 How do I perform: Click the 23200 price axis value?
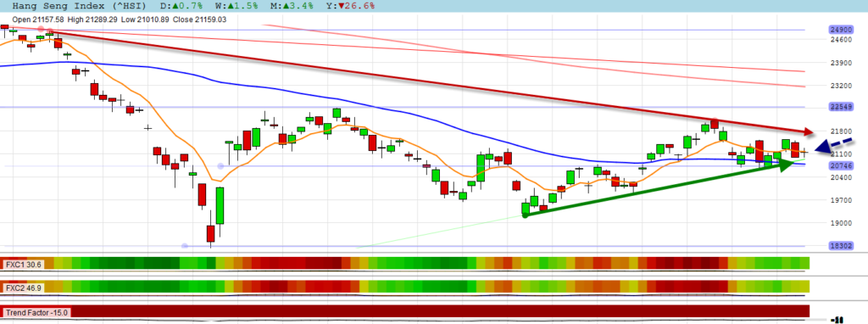pyautogui.click(x=840, y=86)
